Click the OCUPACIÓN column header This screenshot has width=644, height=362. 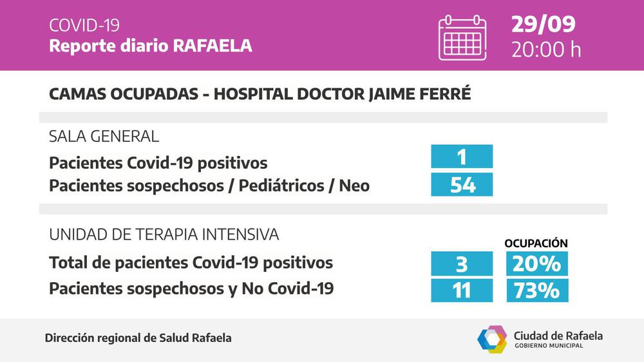(x=536, y=243)
